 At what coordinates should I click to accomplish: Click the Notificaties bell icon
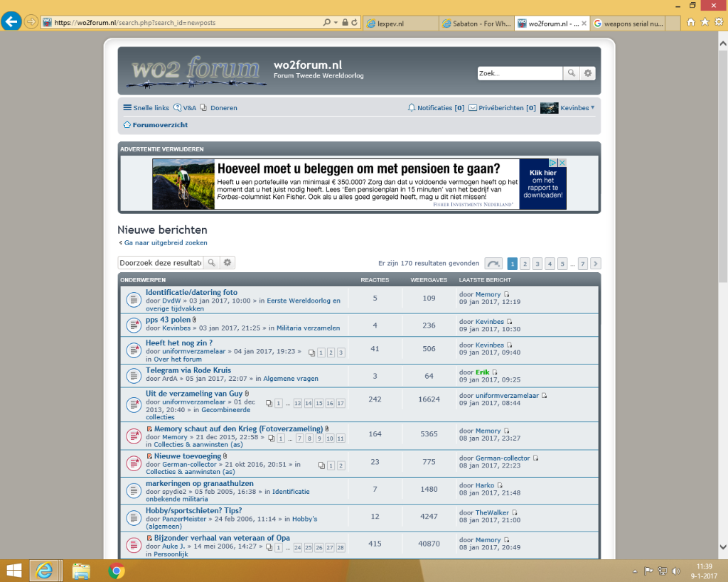point(412,108)
